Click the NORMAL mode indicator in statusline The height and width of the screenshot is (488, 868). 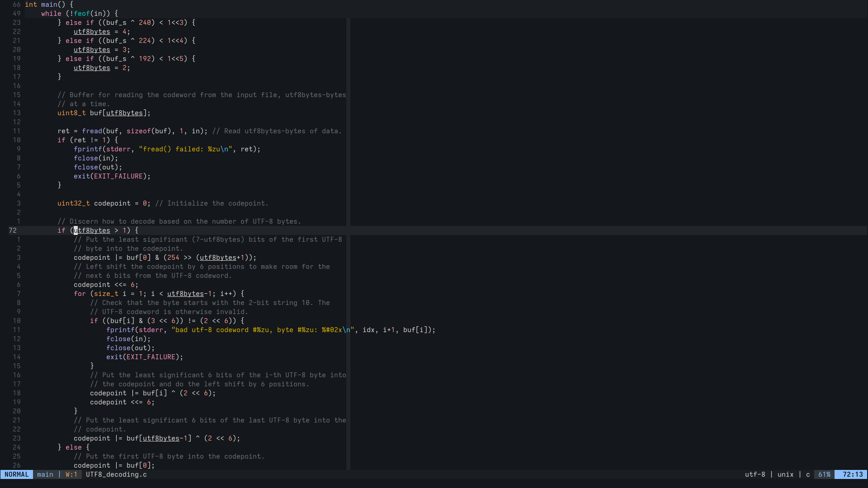[x=17, y=474]
